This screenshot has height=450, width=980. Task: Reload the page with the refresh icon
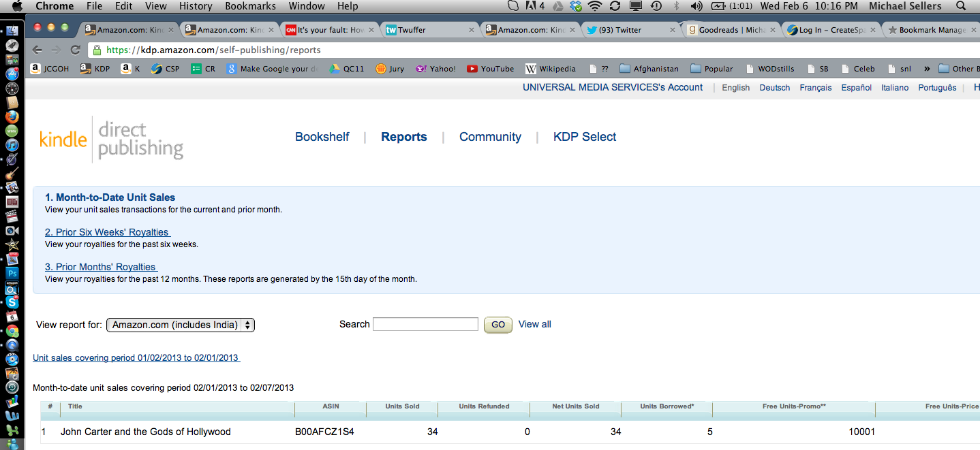click(x=75, y=50)
